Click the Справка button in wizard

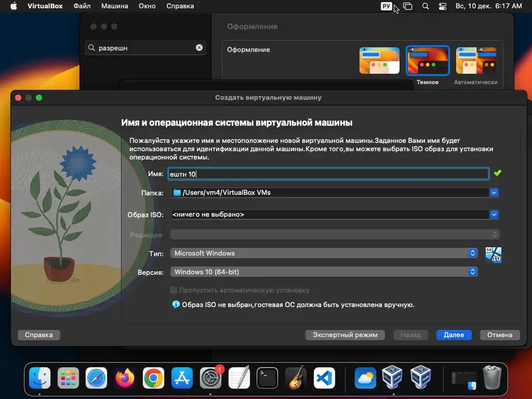pos(38,335)
